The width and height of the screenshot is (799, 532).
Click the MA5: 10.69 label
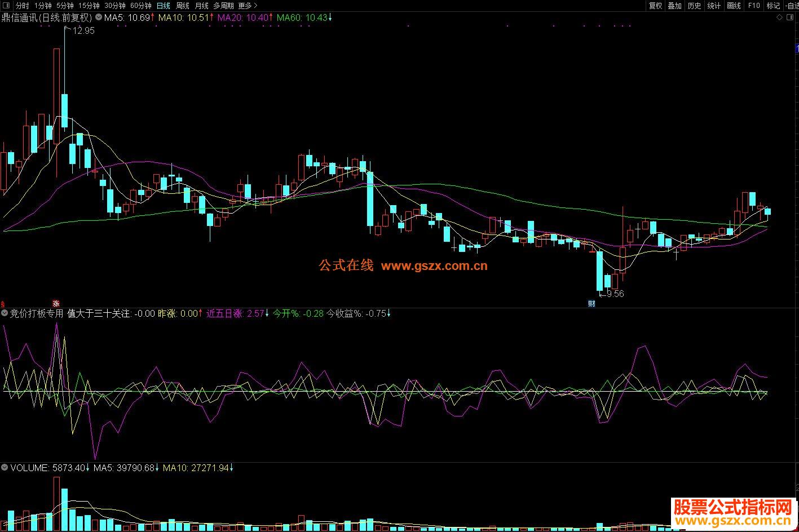(x=129, y=17)
